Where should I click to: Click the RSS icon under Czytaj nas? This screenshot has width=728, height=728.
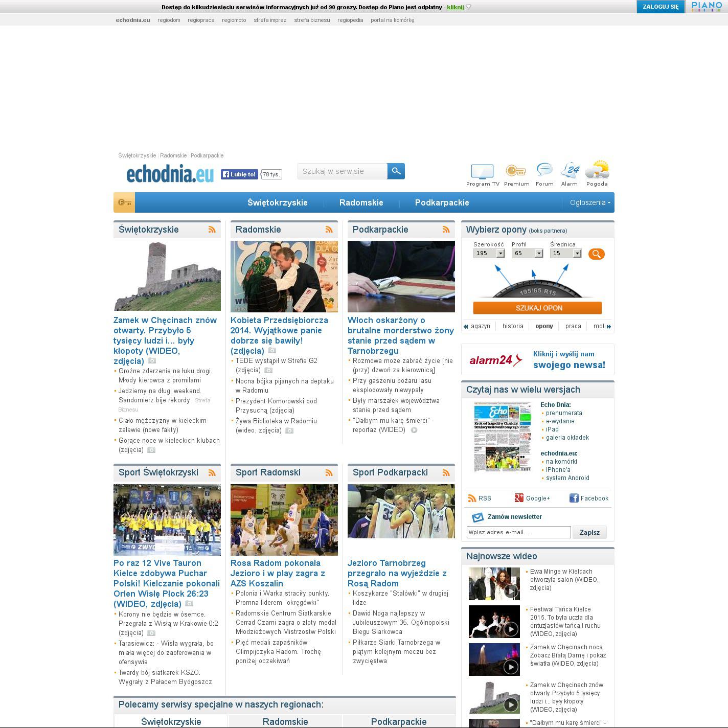pos(472,498)
